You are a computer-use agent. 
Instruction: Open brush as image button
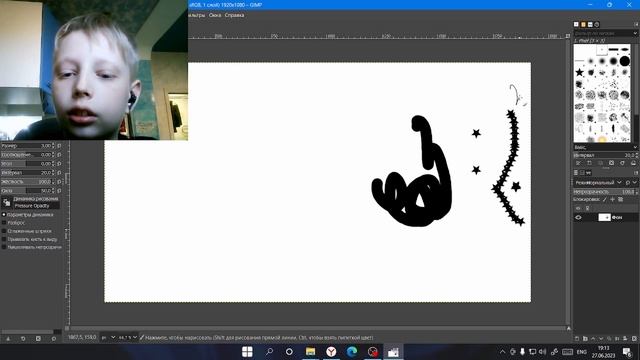(633, 163)
